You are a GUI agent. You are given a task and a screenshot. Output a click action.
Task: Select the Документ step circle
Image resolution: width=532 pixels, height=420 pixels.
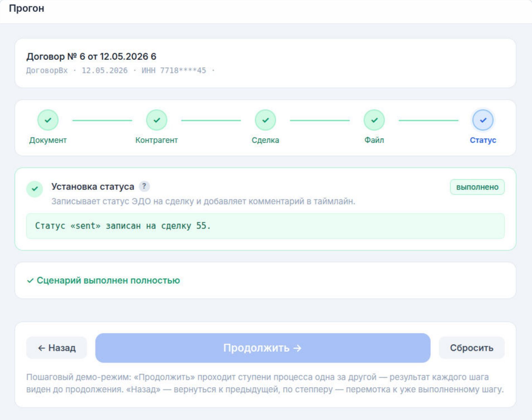click(x=48, y=120)
